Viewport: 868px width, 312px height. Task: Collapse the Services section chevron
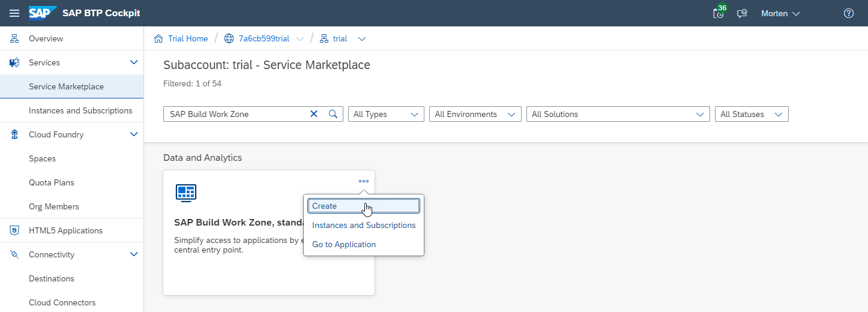(134, 62)
